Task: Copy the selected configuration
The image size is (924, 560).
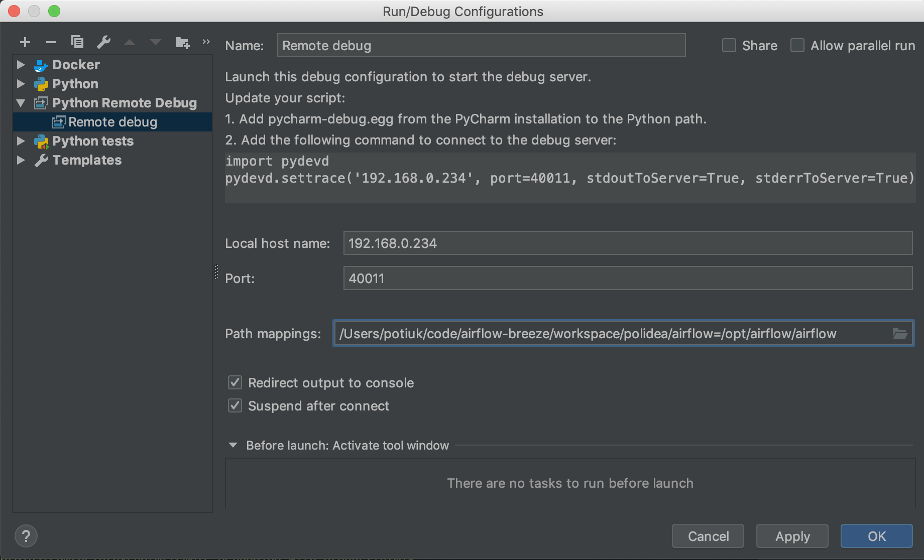Action: pos(77,42)
